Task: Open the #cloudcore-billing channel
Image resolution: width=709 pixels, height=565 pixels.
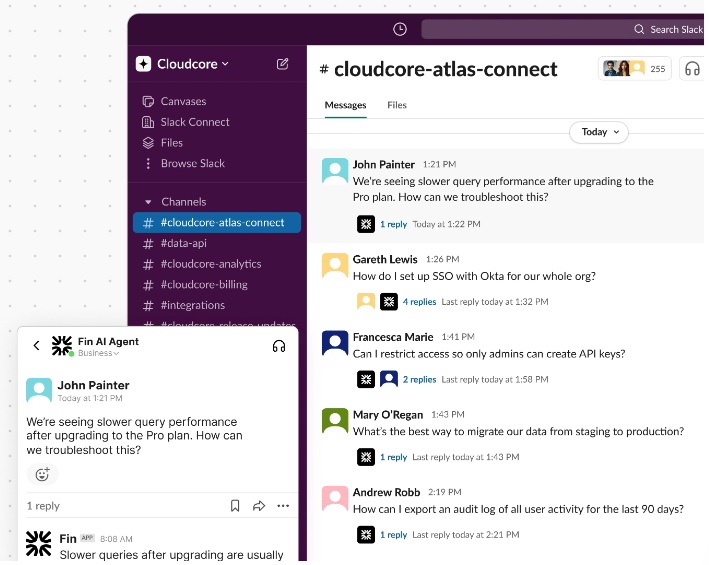Action: [x=204, y=285]
